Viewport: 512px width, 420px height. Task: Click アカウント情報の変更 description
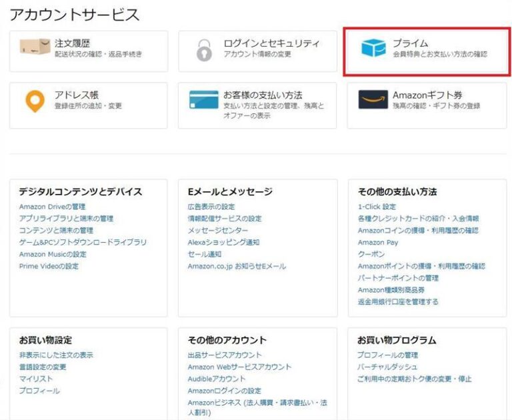[257, 54]
